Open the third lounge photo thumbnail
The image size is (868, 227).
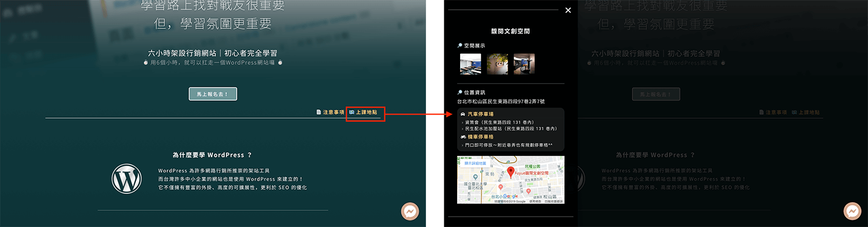click(x=524, y=64)
